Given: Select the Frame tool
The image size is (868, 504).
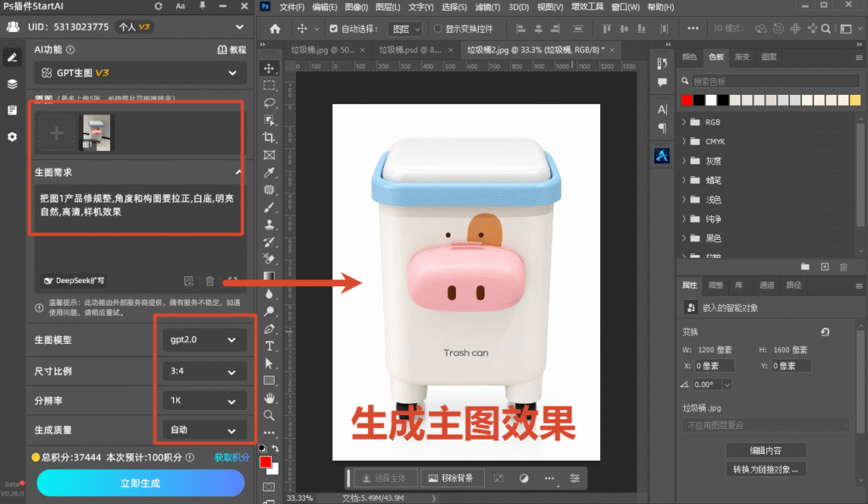Looking at the screenshot, I should [x=269, y=155].
